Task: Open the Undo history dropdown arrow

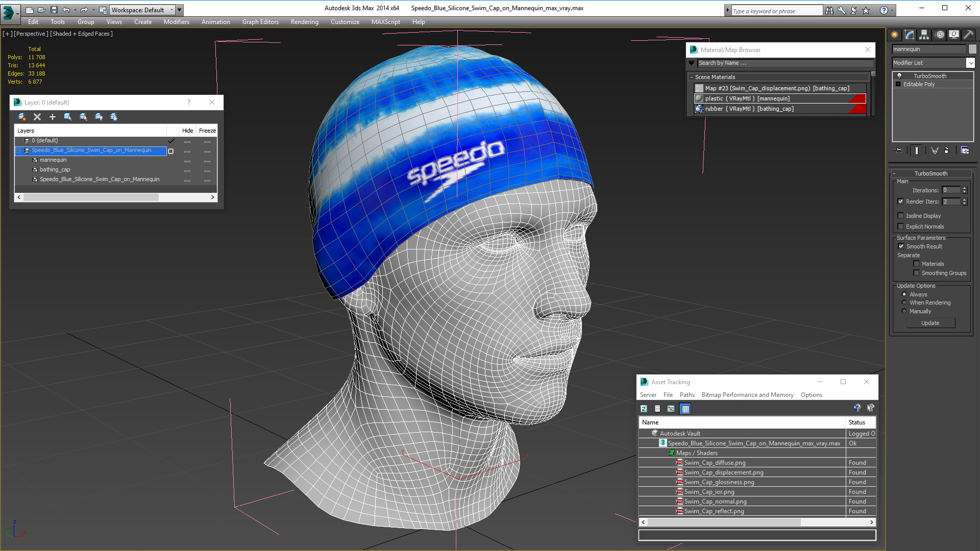Action: [75, 10]
